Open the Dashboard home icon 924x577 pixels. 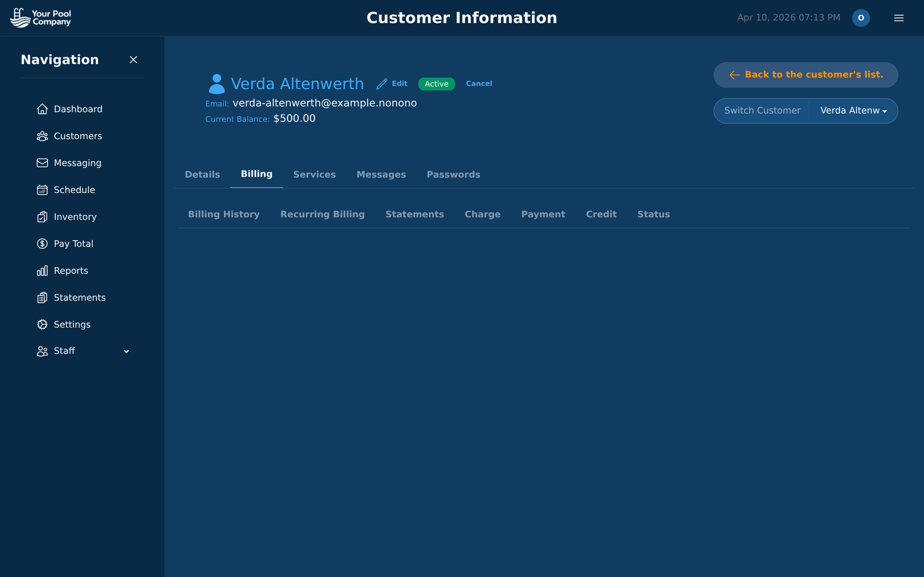(x=42, y=109)
